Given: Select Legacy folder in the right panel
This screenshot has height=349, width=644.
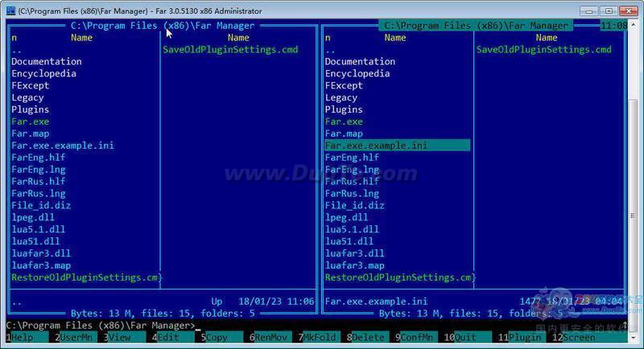Looking at the screenshot, I should point(341,97).
